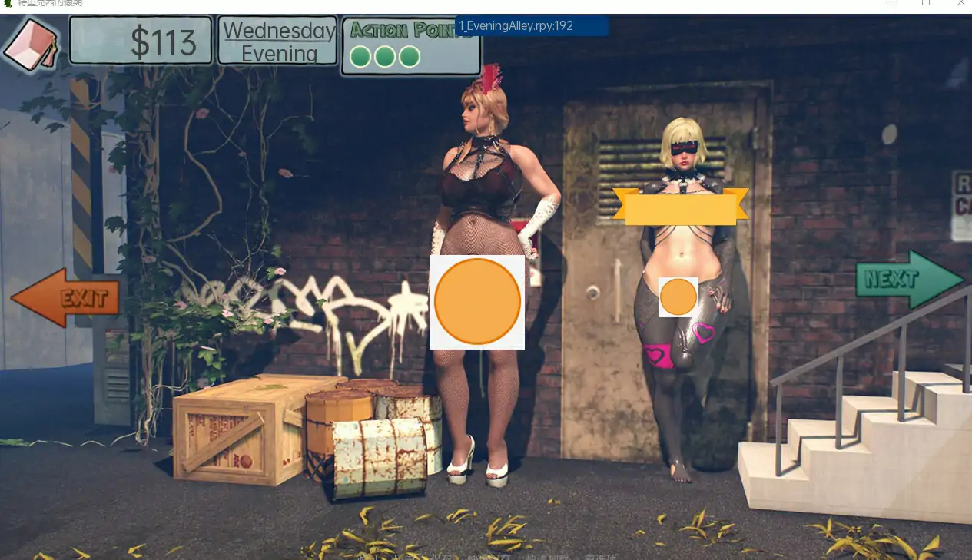Click the Action Points panel title
This screenshot has width=972, height=560.
(x=411, y=31)
